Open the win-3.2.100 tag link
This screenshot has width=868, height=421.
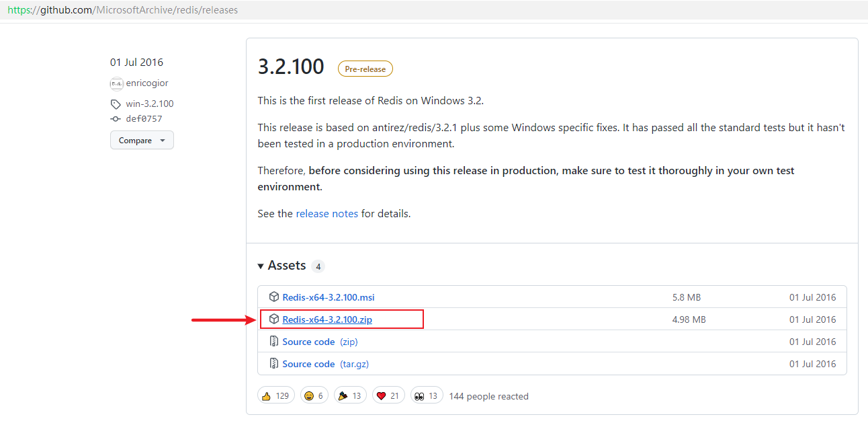pyautogui.click(x=149, y=104)
